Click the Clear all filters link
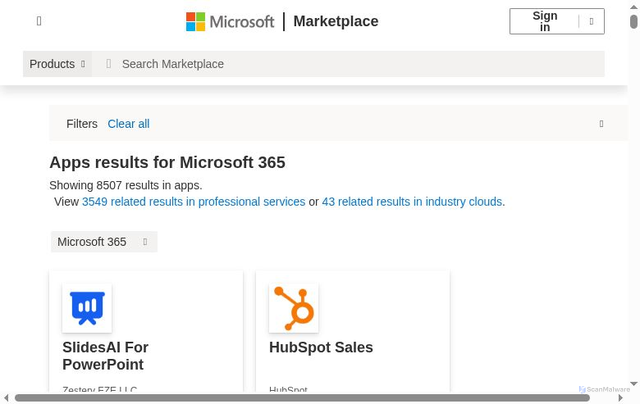This screenshot has width=640, height=404. point(129,124)
